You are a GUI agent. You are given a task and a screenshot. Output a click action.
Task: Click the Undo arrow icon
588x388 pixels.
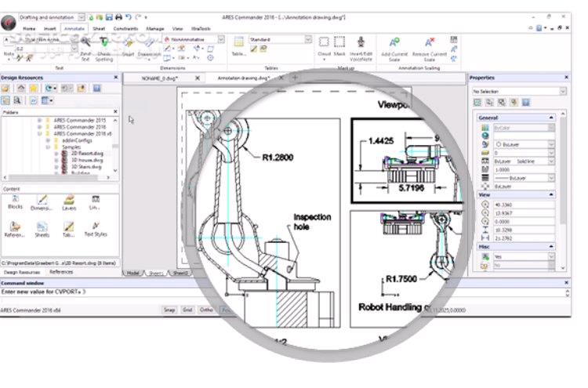tap(129, 17)
